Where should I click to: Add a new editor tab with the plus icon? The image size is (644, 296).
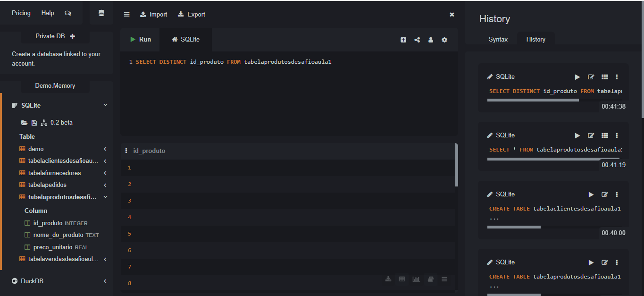[403, 40]
